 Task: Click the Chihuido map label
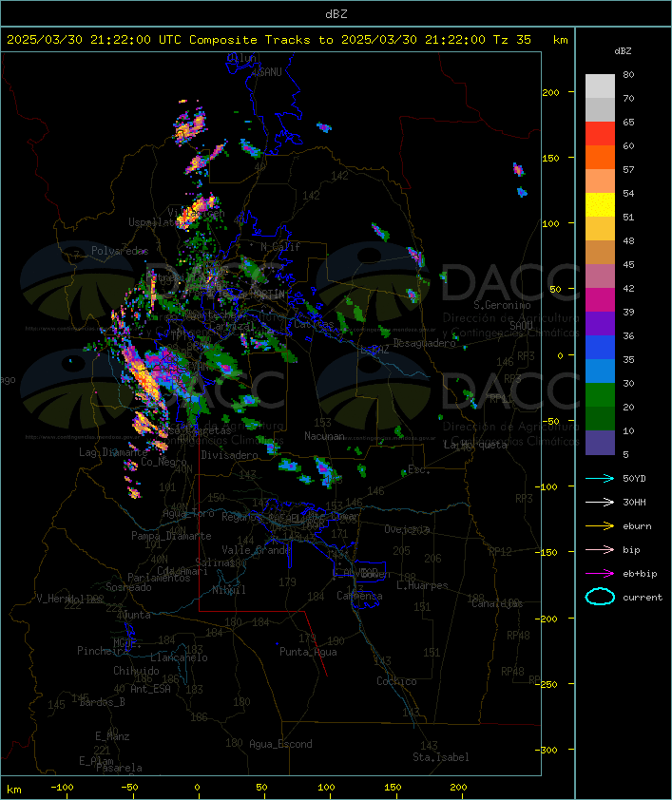tap(136, 671)
